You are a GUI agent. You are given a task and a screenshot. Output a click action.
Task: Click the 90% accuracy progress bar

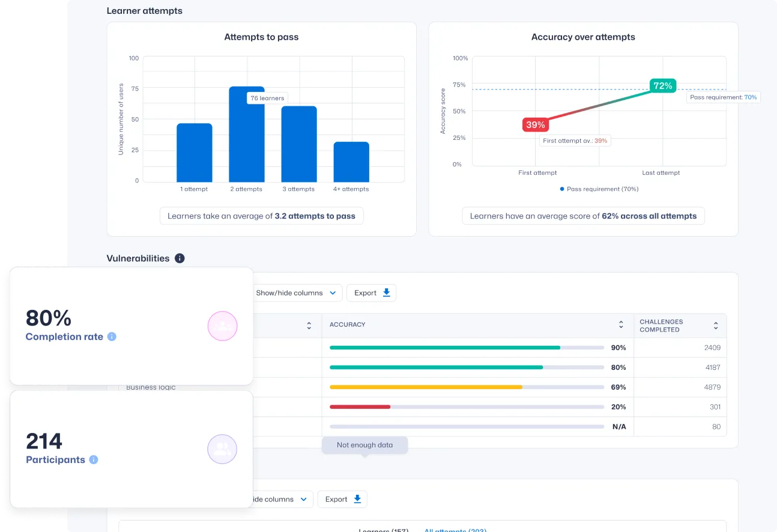[444, 347]
